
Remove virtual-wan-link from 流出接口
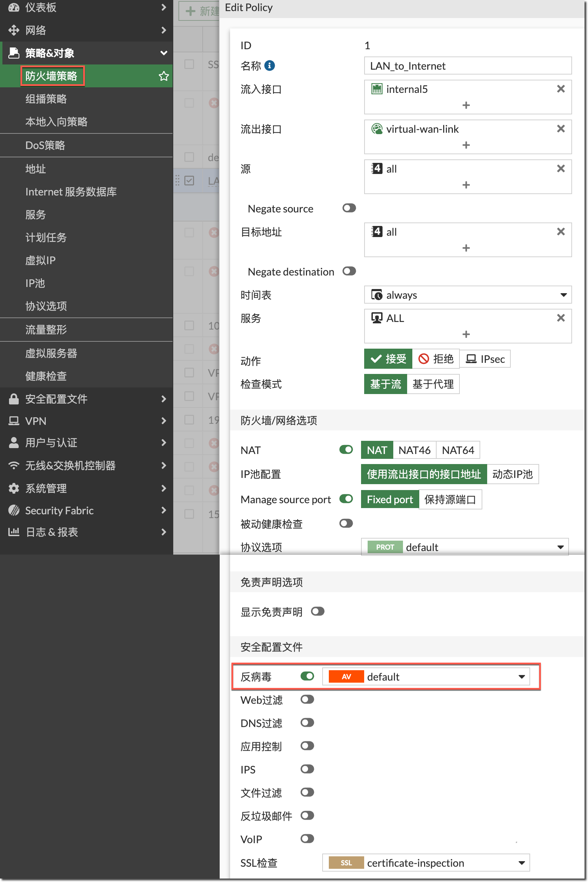coord(560,129)
